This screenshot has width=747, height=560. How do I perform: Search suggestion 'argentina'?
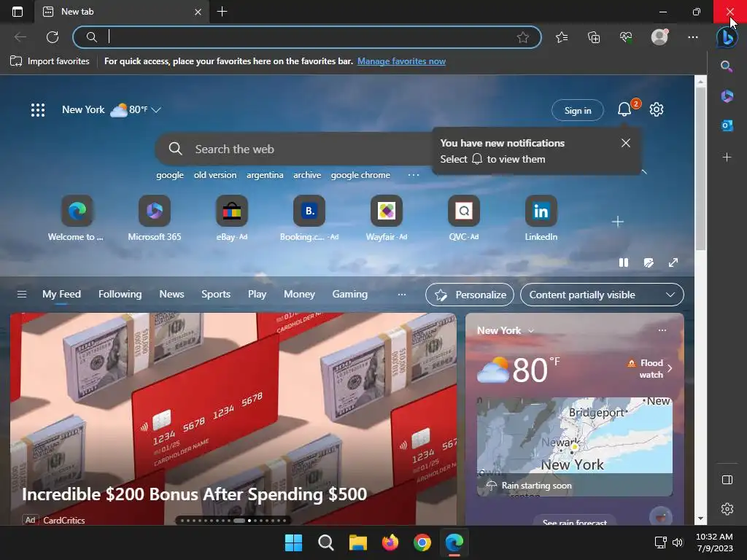click(x=265, y=175)
